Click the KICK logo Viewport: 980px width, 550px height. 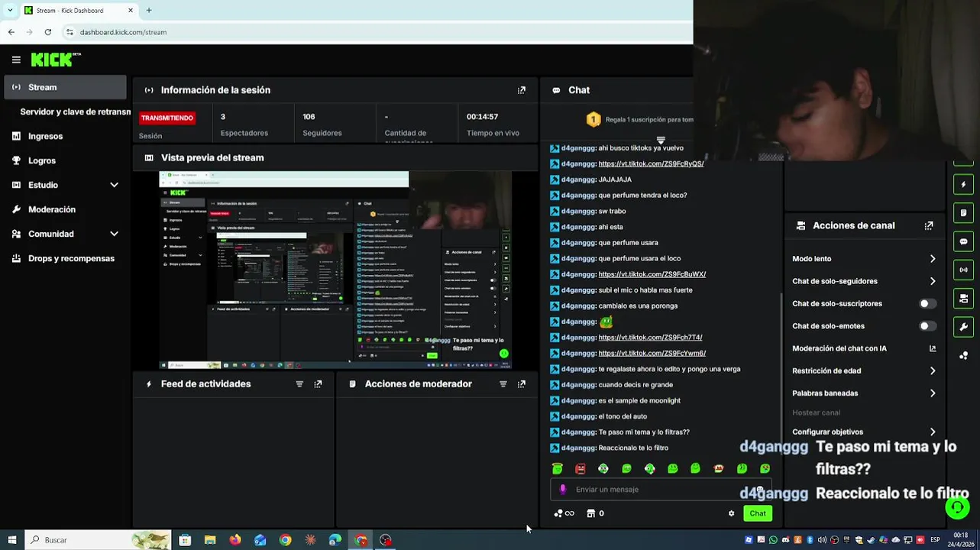click(x=56, y=60)
